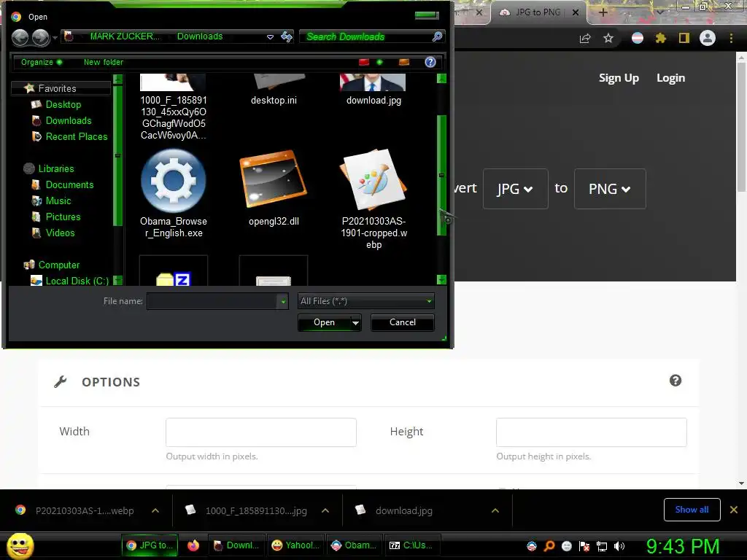Select opengl32.dll file icon

[274, 180]
